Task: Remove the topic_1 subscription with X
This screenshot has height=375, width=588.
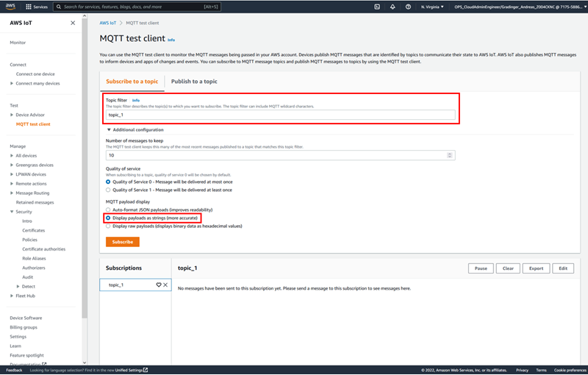Action: click(x=165, y=285)
